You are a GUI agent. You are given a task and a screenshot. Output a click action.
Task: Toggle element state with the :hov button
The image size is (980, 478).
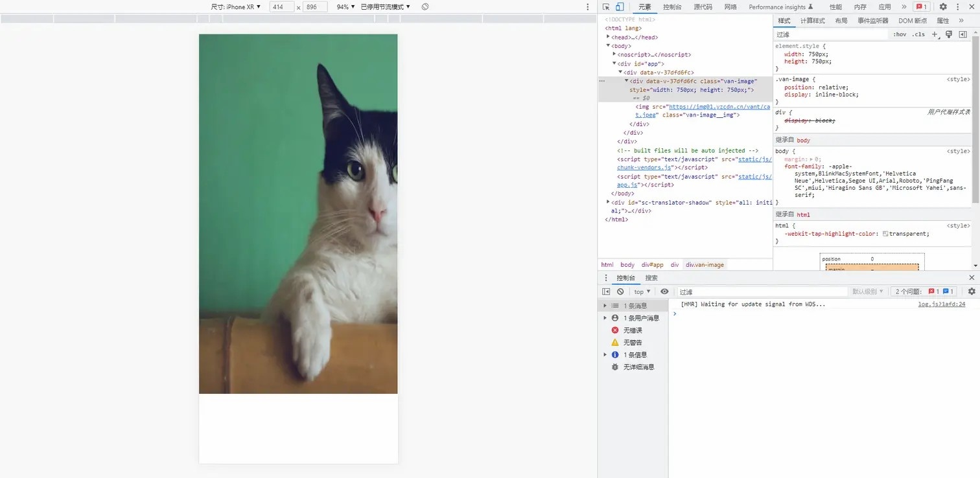[x=899, y=34]
